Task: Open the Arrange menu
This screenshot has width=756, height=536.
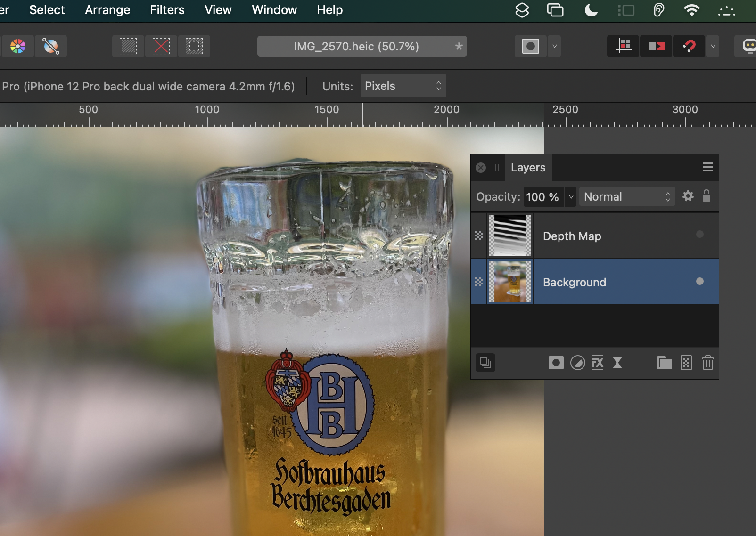Action: [107, 10]
